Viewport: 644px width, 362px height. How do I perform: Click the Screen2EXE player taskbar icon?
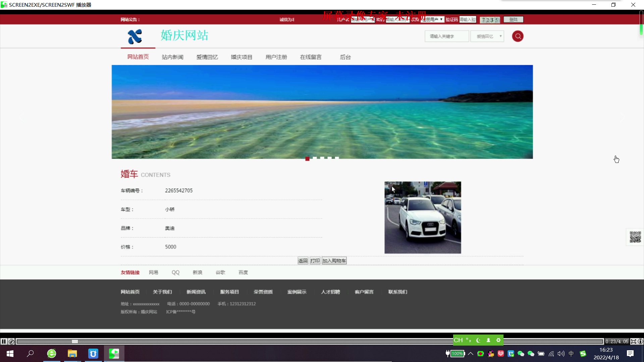pyautogui.click(x=114, y=354)
